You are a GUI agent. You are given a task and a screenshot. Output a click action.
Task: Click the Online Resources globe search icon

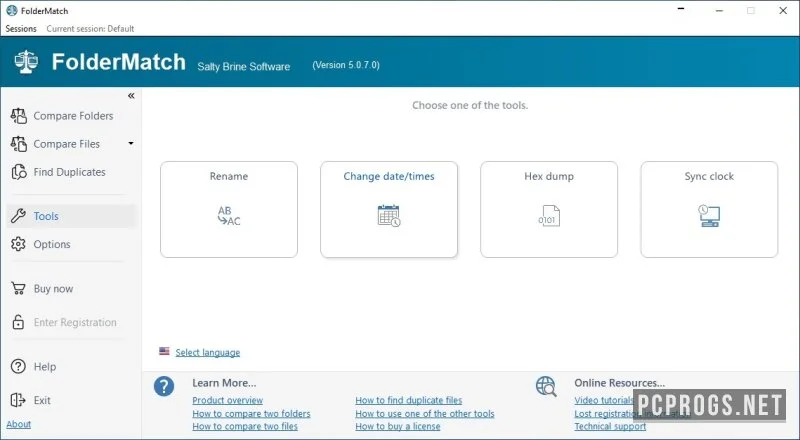click(546, 386)
